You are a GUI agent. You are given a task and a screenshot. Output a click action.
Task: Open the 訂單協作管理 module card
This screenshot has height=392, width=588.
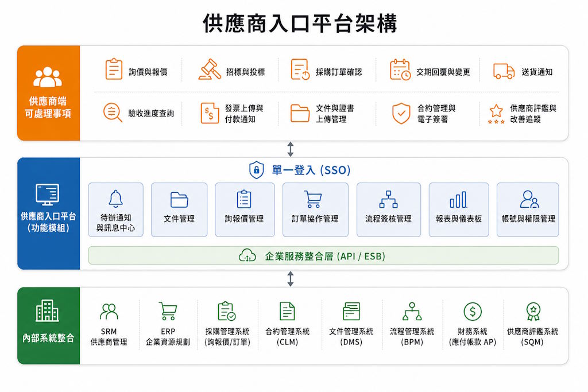click(315, 210)
